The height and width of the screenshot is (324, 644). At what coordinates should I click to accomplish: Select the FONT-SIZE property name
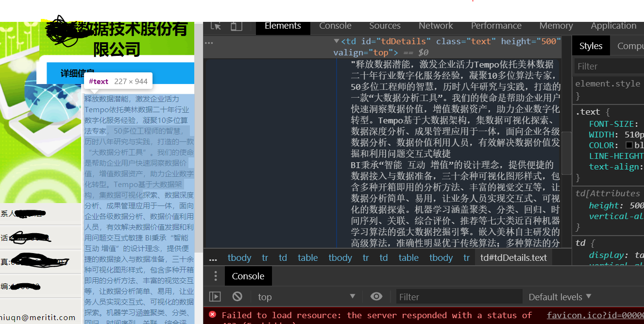point(611,124)
